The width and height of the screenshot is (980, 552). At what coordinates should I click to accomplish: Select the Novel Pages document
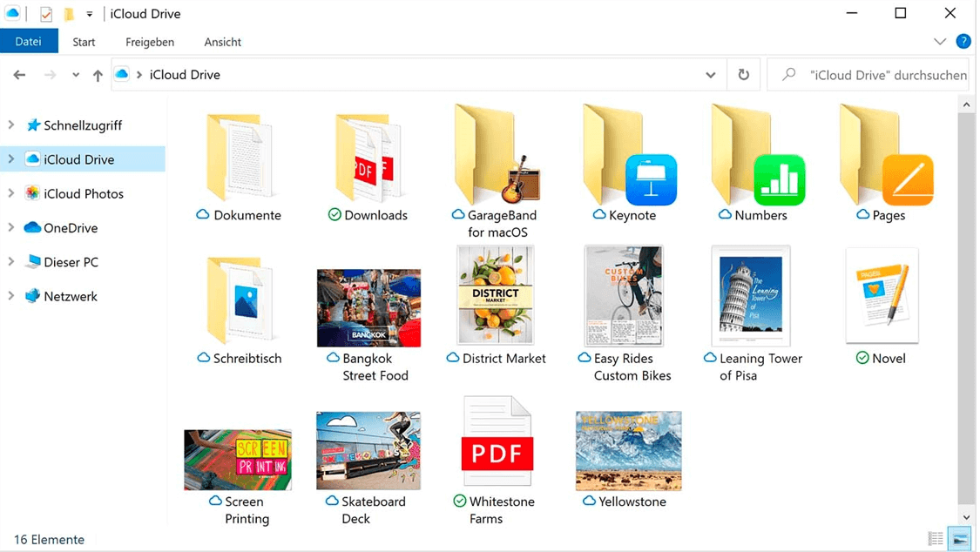882,297
